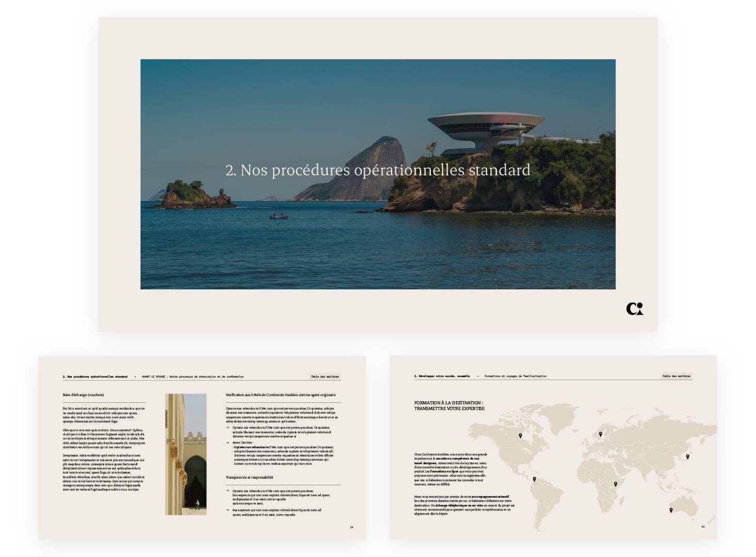Click the slide title '2. Nos procédures opérationnelles standard'
Image resolution: width=756 pixels, height=557 pixels.
point(378,170)
